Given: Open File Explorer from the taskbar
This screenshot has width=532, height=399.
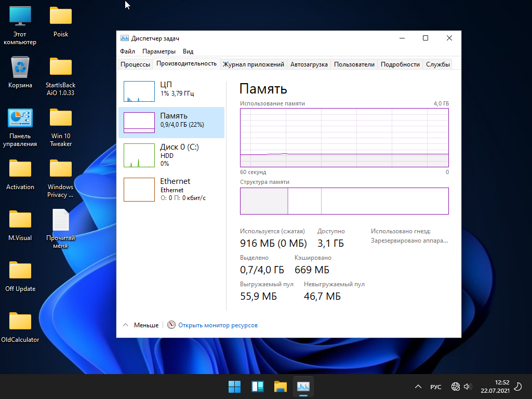Looking at the screenshot, I should [x=281, y=387].
